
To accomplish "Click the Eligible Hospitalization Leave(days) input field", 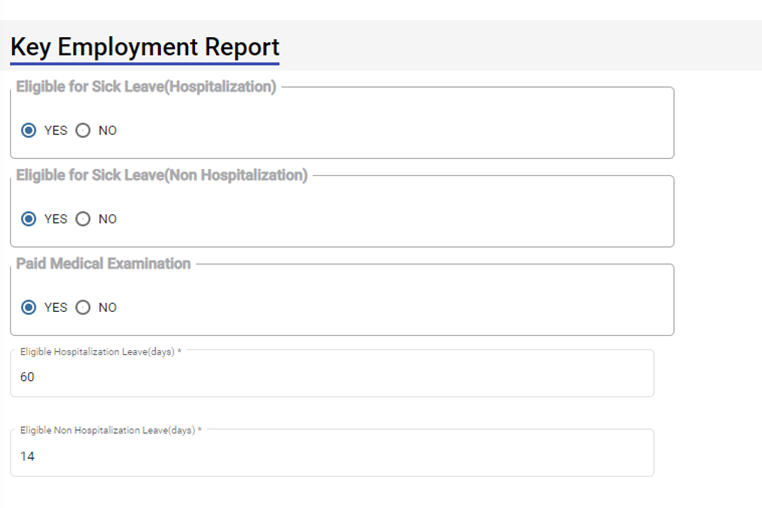I will [x=332, y=378].
